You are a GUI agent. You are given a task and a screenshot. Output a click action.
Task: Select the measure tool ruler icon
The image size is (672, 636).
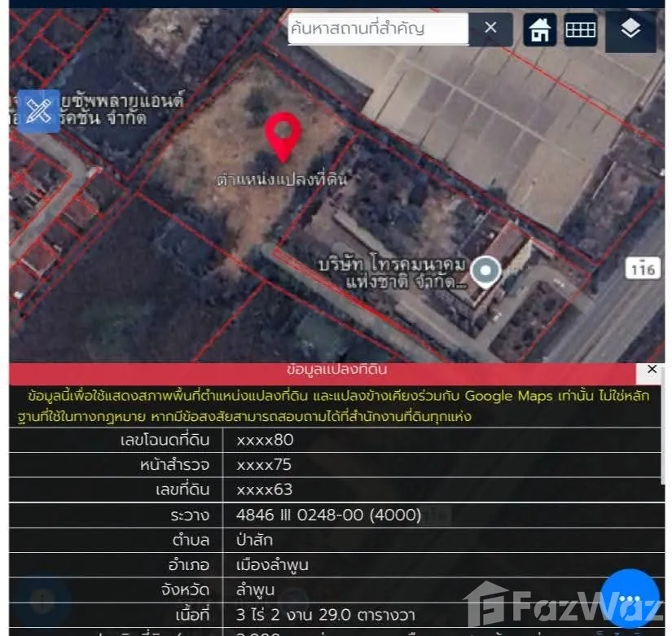(x=37, y=111)
